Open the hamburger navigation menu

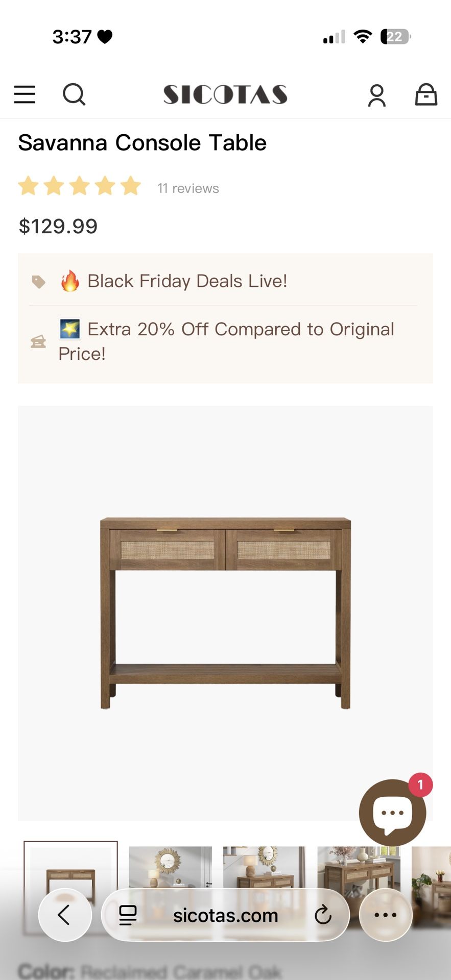click(24, 95)
